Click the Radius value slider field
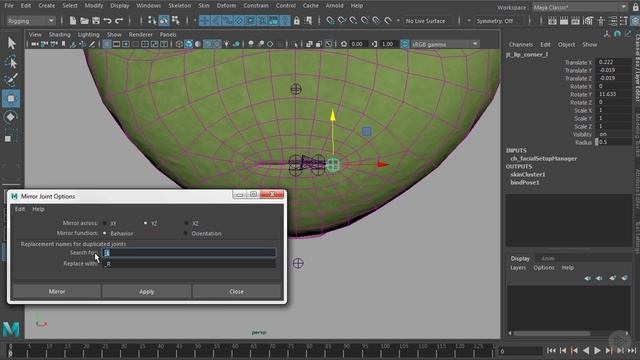 click(613, 142)
